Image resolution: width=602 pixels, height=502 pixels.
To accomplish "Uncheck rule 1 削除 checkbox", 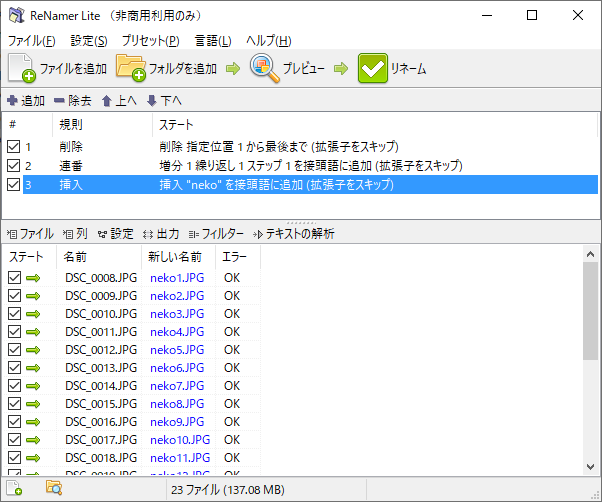I will click(x=13, y=146).
